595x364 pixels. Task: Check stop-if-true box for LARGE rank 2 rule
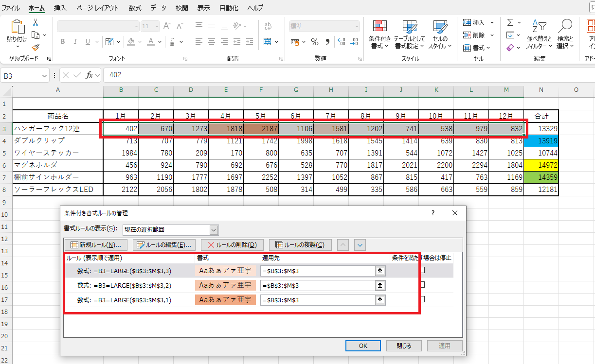(x=423, y=284)
